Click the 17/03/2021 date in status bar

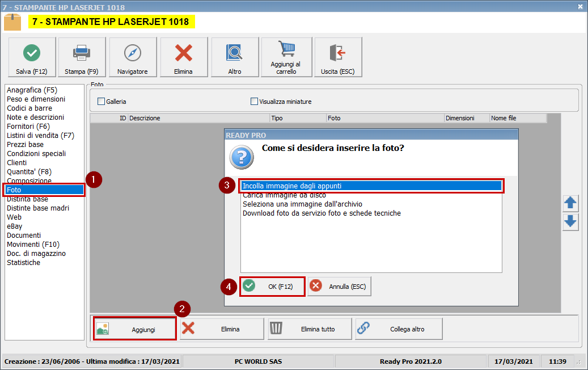point(513,361)
